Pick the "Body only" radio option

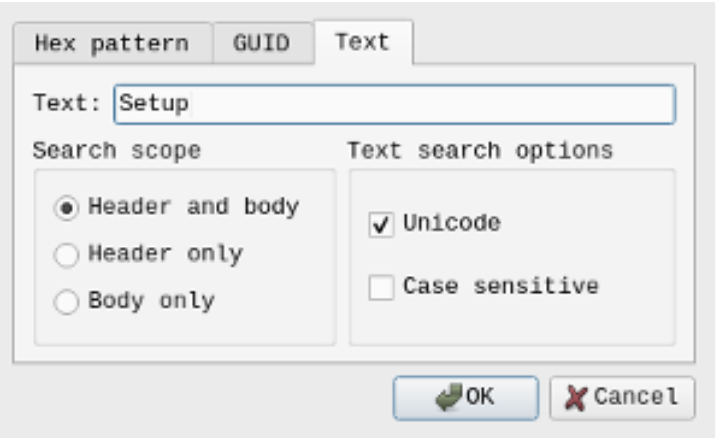[67, 302]
